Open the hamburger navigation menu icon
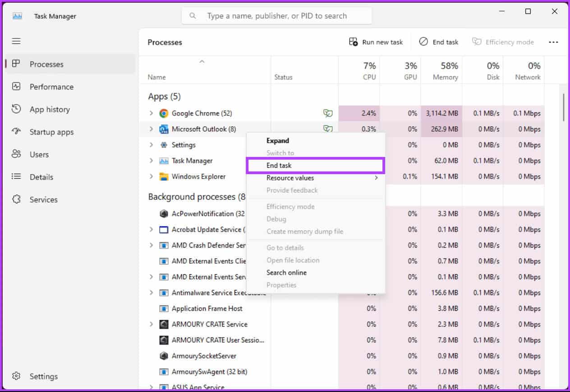The image size is (570, 392). pyautogui.click(x=16, y=41)
